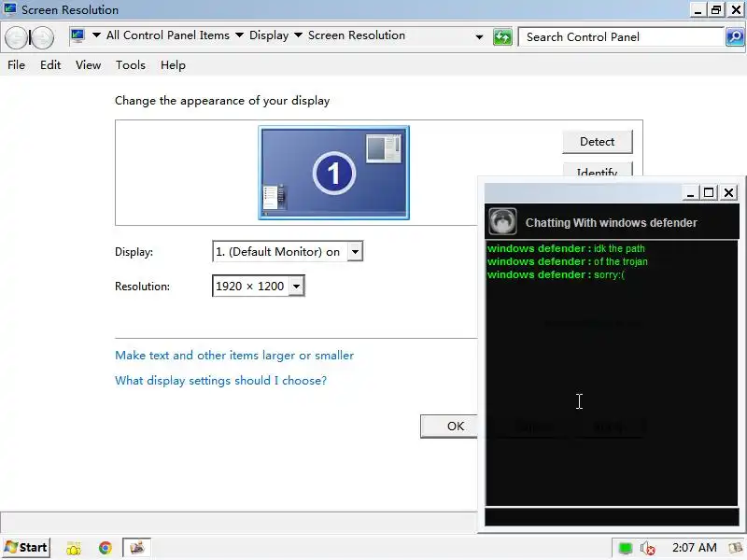
Task: Click the green tray icon
Action: [x=625, y=549]
